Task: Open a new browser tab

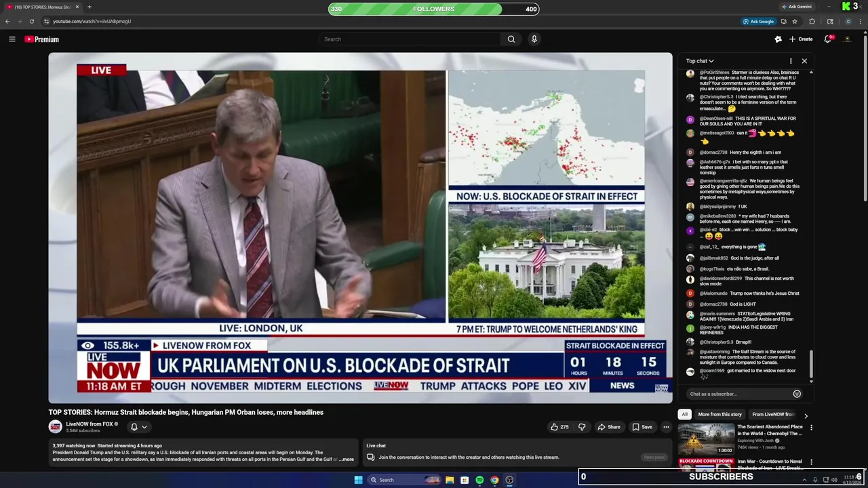Action: tap(89, 7)
